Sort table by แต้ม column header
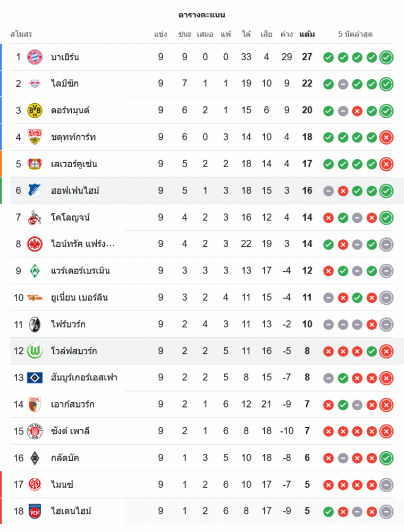404x532 pixels. click(x=307, y=34)
